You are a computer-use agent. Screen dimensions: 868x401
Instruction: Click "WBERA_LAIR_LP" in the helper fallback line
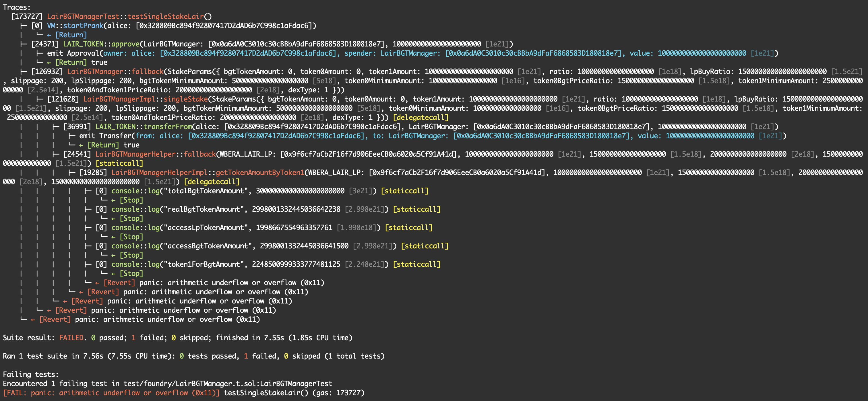click(248, 154)
